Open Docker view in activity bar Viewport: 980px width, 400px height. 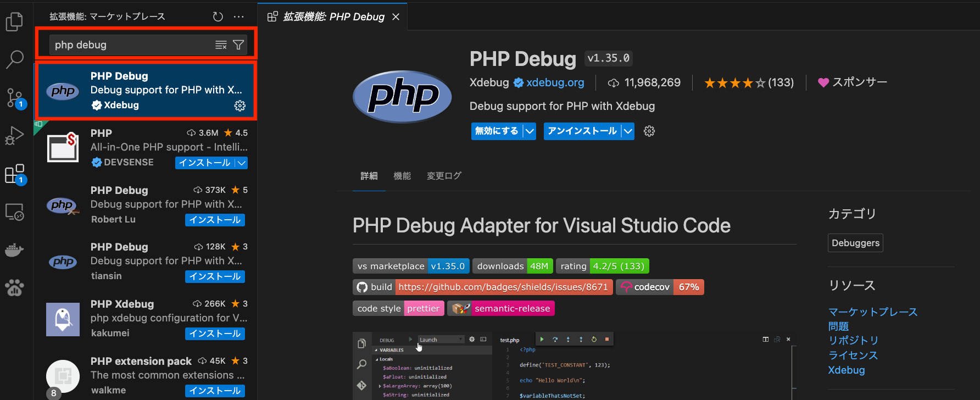[14, 249]
